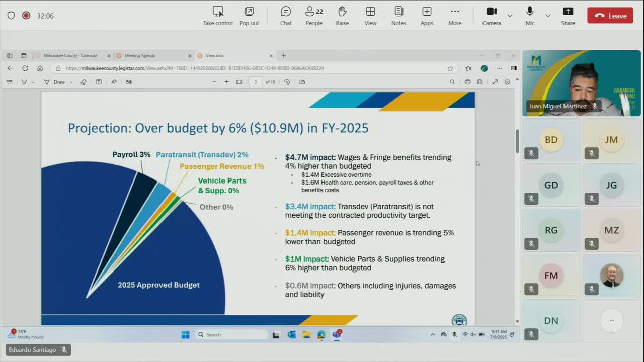
Task: Toggle the Camera on or off
Action: (492, 16)
